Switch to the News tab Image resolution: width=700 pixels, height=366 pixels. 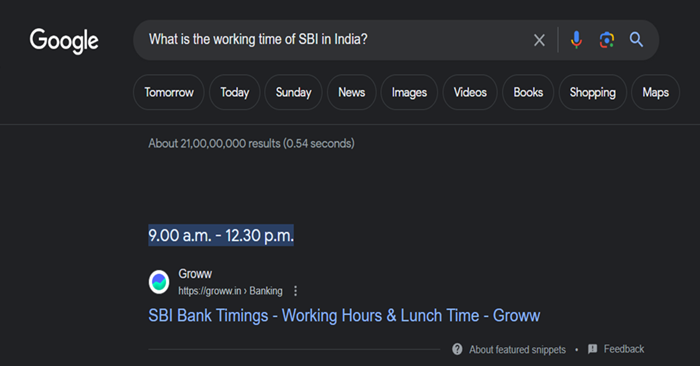[352, 92]
